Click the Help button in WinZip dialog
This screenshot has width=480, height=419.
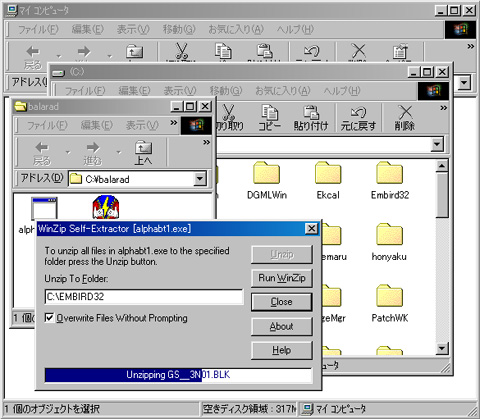point(282,350)
